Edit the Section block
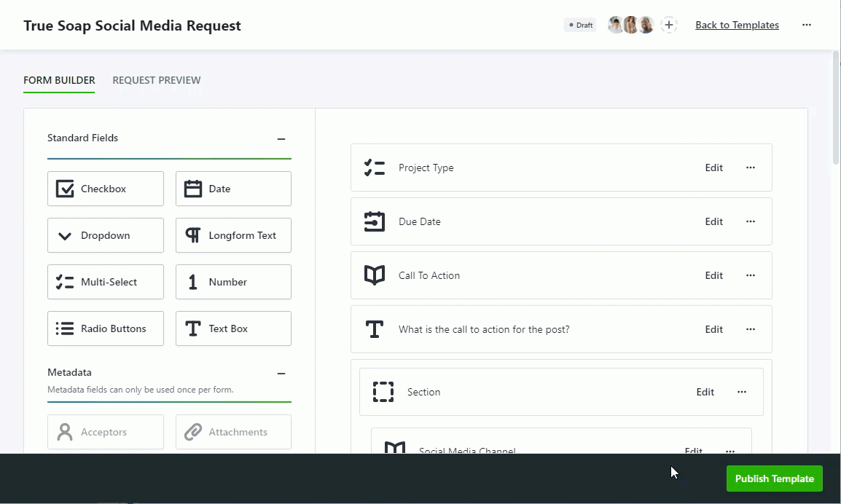 [705, 392]
